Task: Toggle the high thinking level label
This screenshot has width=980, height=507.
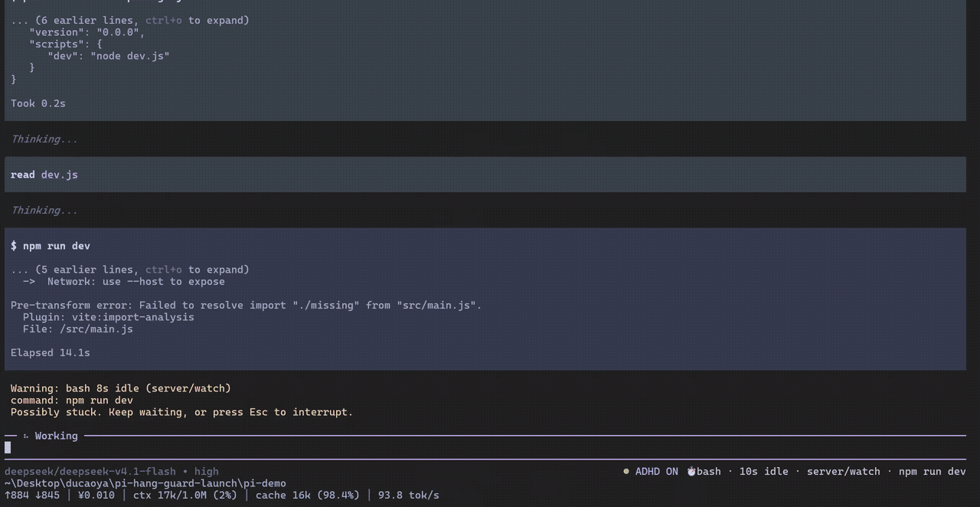Action: pos(207,472)
